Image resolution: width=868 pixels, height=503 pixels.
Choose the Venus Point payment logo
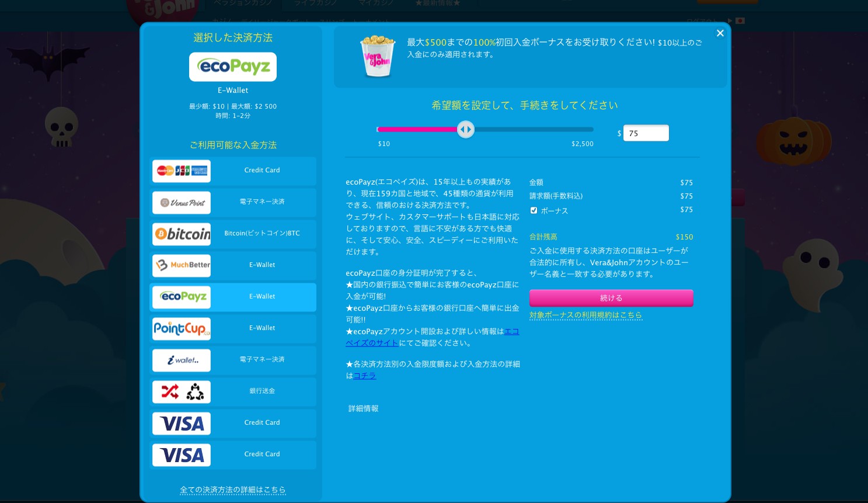click(x=182, y=202)
